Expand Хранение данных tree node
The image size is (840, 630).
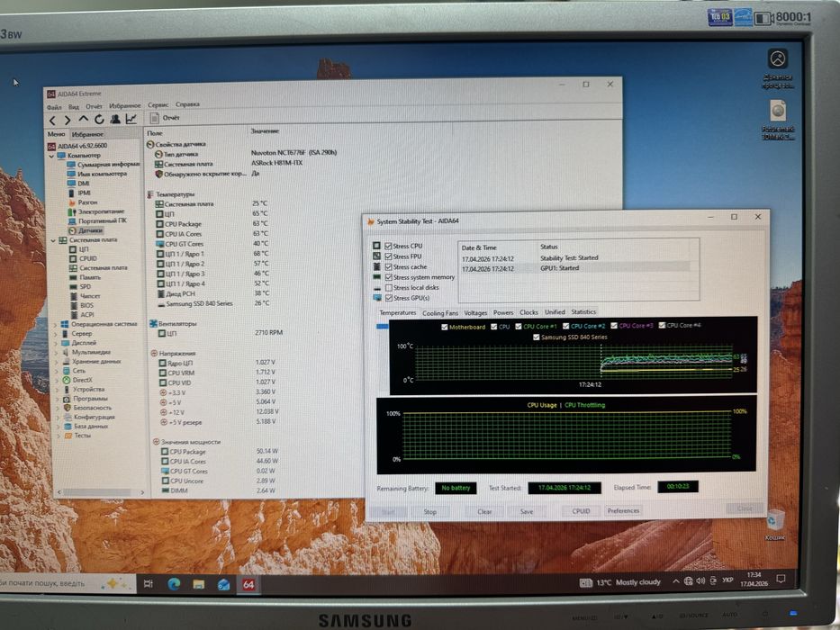(56, 362)
